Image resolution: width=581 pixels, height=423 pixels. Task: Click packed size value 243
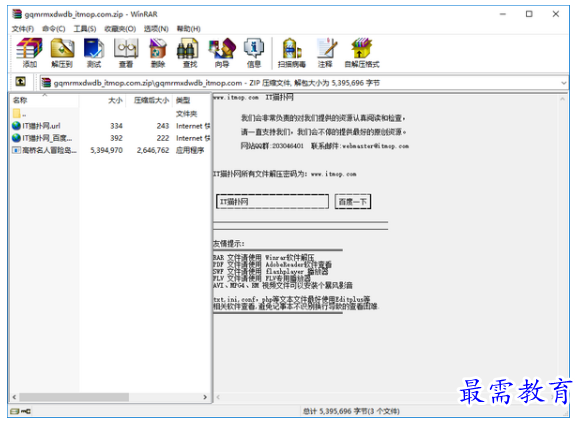(163, 126)
